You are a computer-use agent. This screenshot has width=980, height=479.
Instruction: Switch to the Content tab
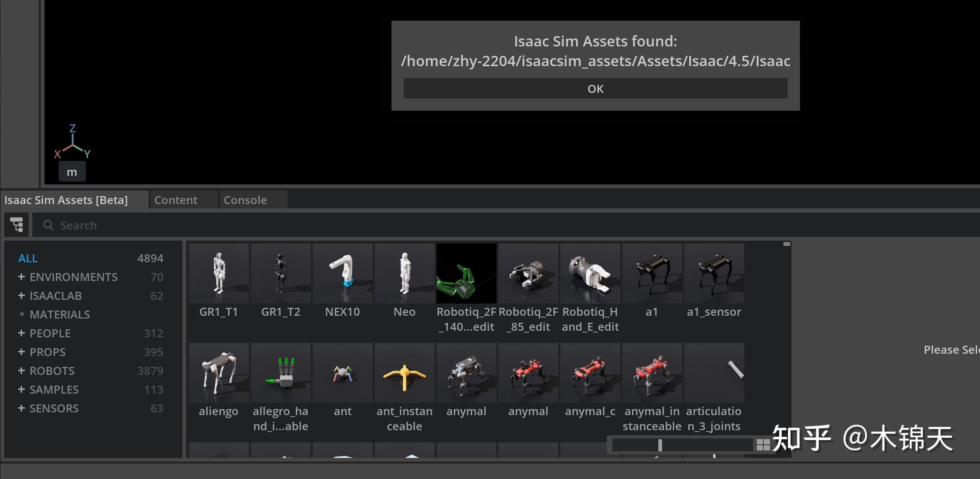click(x=176, y=200)
